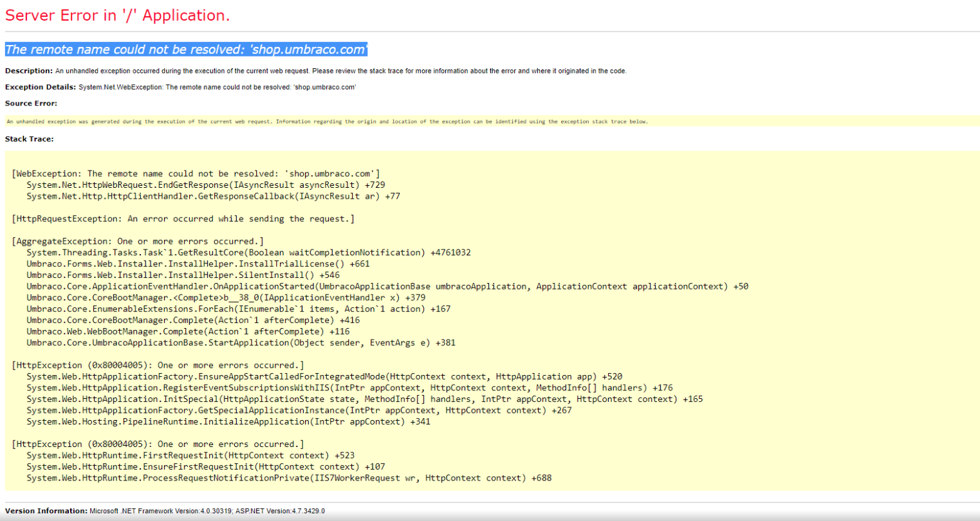
Task: Click the 'Umbraco.Core.CoreBootManager.Complete' +416 line
Action: coord(193,320)
